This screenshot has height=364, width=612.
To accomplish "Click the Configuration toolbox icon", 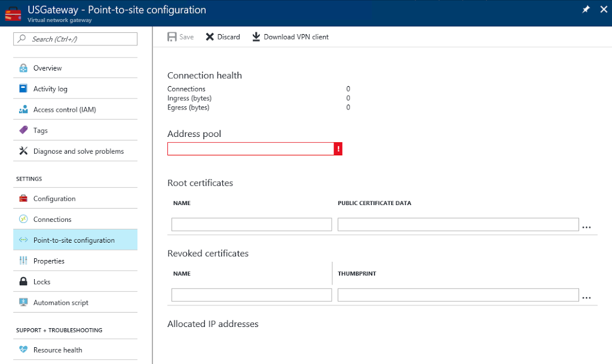I will pos(23,198).
